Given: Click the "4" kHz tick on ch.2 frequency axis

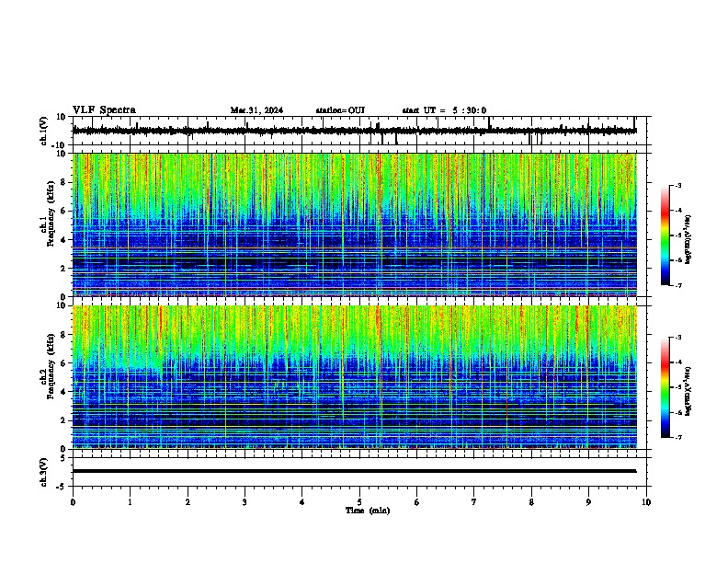Looking at the screenshot, I should click(x=63, y=392).
